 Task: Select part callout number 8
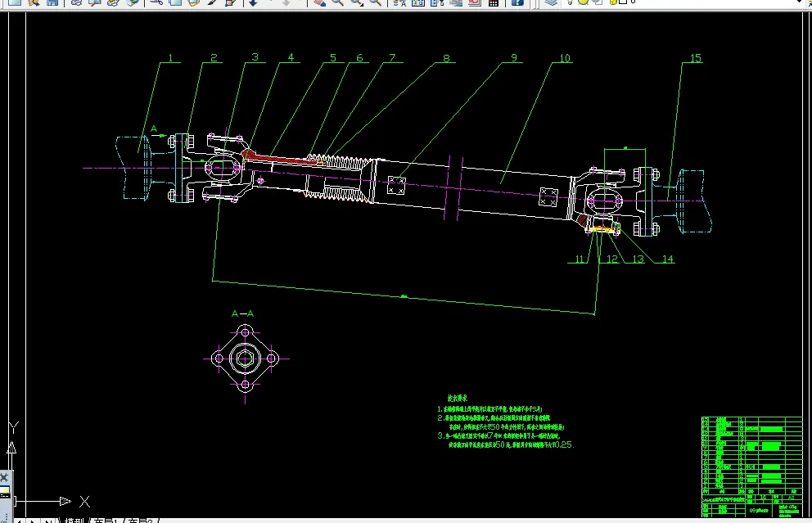[446, 58]
